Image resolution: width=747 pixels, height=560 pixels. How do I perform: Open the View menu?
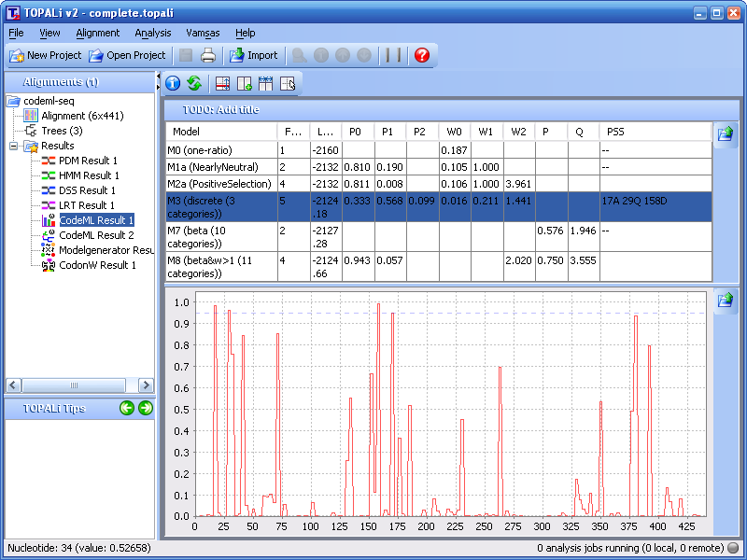(x=49, y=33)
